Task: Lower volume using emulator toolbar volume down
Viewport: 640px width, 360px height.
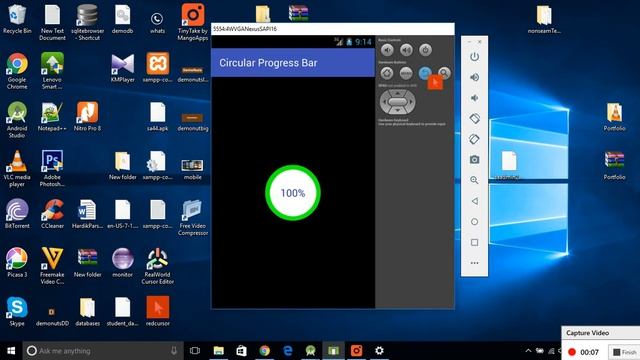Action: tap(474, 98)
